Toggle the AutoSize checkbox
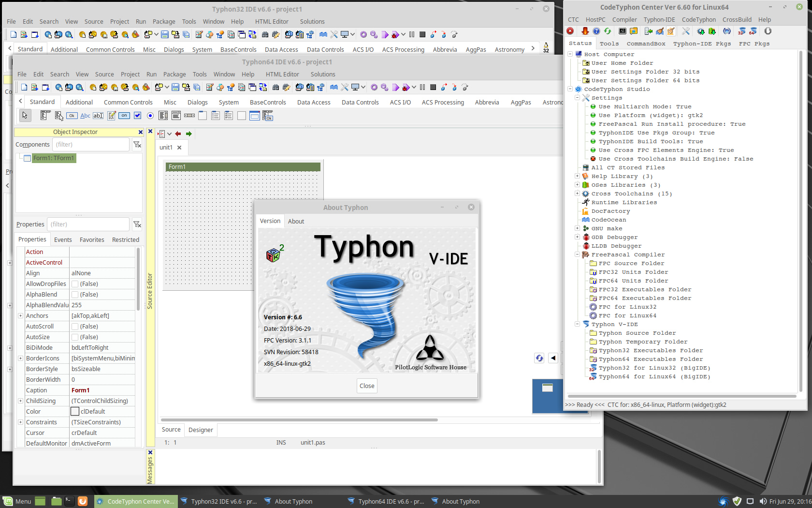The image size is (812, 508). click(75, 337)
